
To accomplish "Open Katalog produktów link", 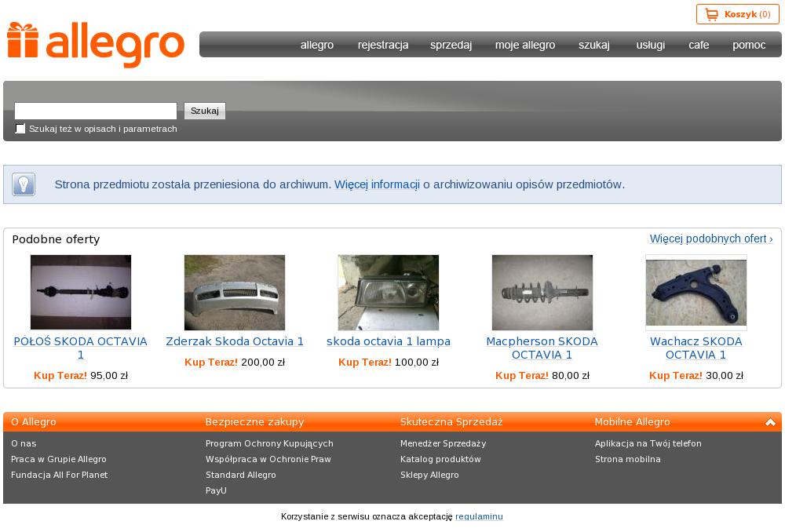I will tap(440, 459).
